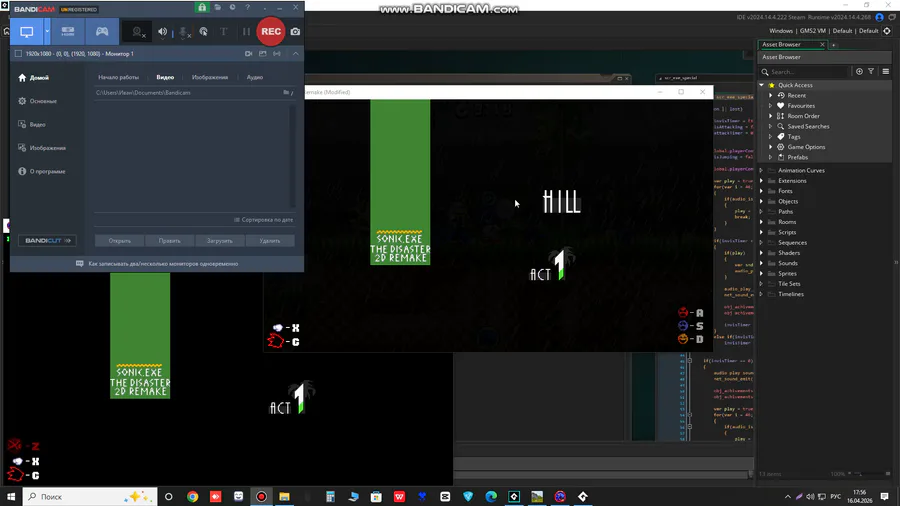Click the picture window icon in monitor bar

pyautogui.click(x=263, y=53)
